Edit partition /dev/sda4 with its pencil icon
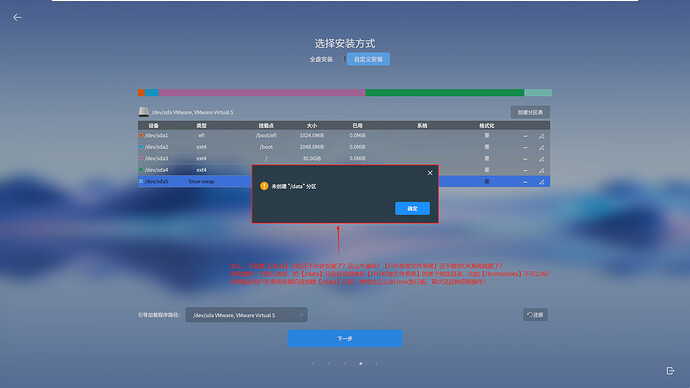690x388 pixels. pos(541,170)
